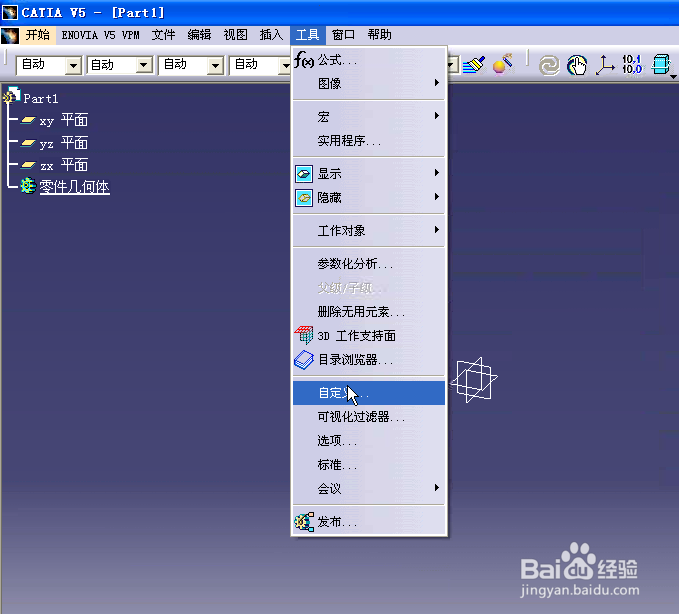The image size is (679, 614).
Task: Click the xy plane icon in tree
Action: click(28, 120)
